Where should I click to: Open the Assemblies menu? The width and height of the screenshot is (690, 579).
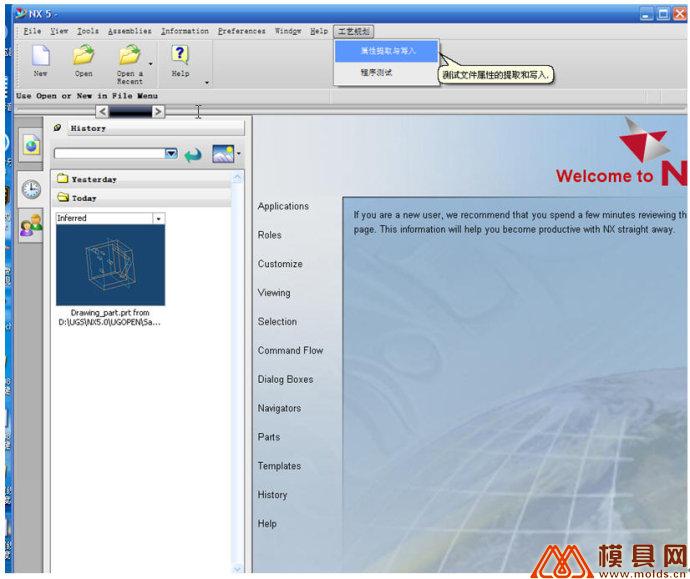pos(129,31)
